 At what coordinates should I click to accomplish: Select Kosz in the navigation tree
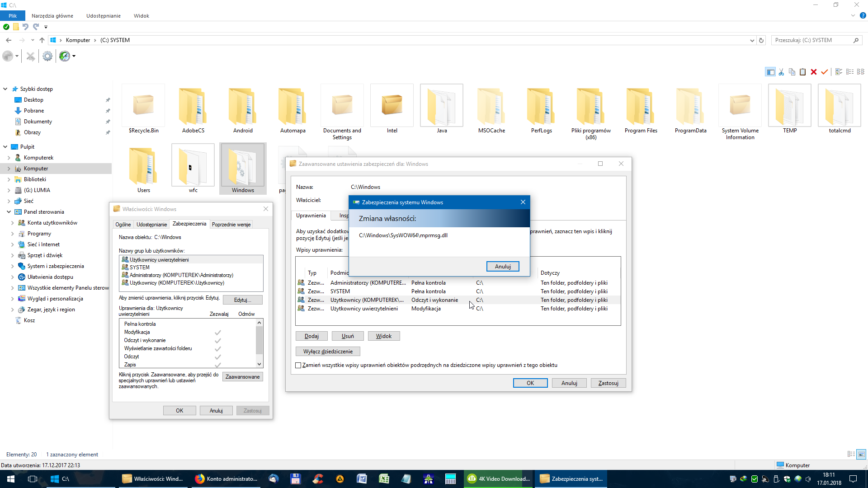tap(29, 320)
